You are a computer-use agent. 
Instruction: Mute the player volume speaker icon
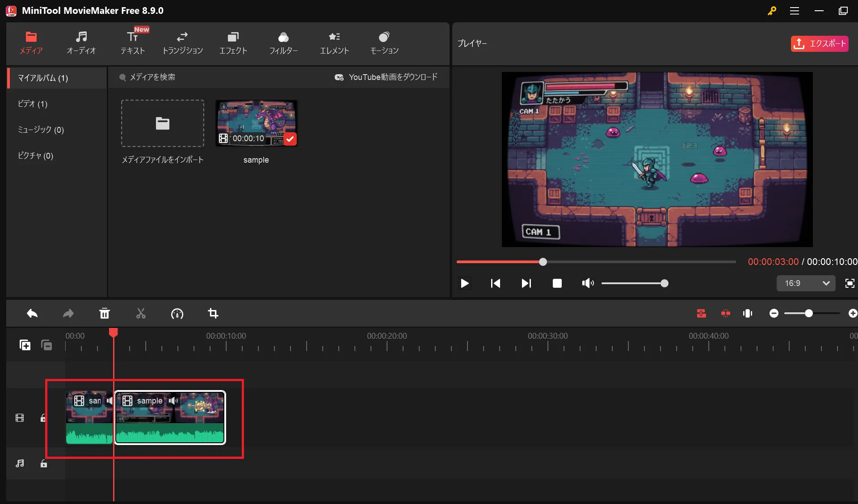coord(588,283)
